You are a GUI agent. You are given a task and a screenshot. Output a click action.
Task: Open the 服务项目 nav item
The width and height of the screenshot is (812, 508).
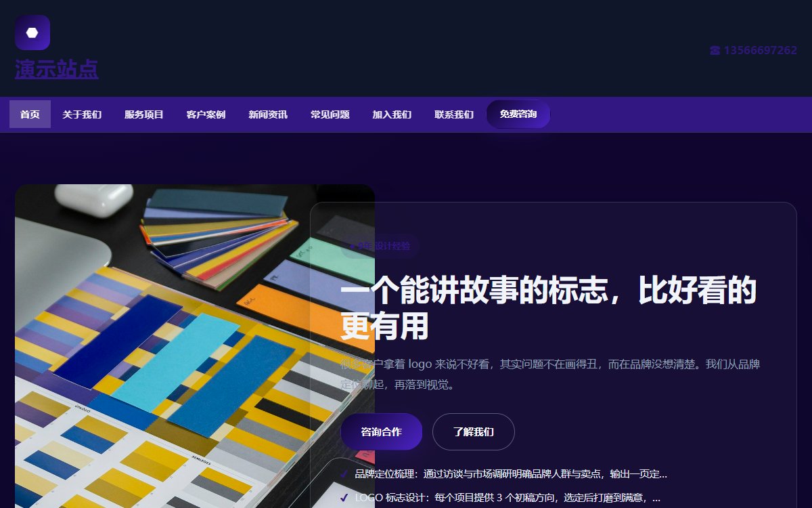[x=144, y=114]
